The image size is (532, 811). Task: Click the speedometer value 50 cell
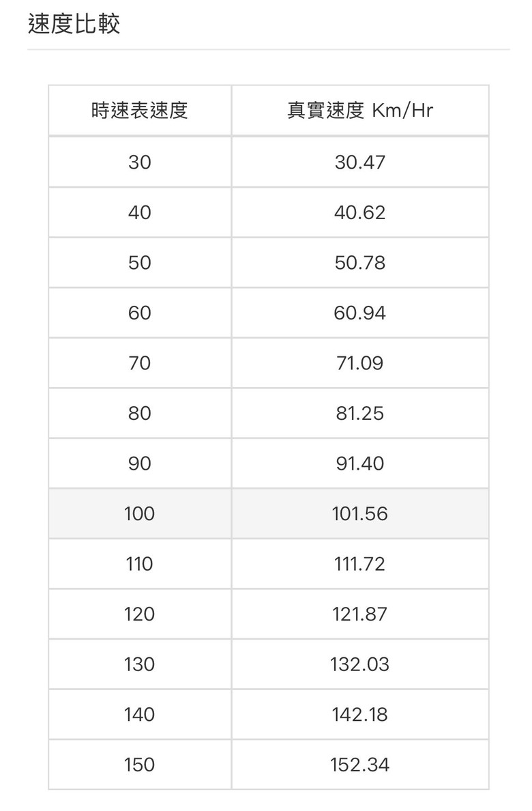coord(140,263)
